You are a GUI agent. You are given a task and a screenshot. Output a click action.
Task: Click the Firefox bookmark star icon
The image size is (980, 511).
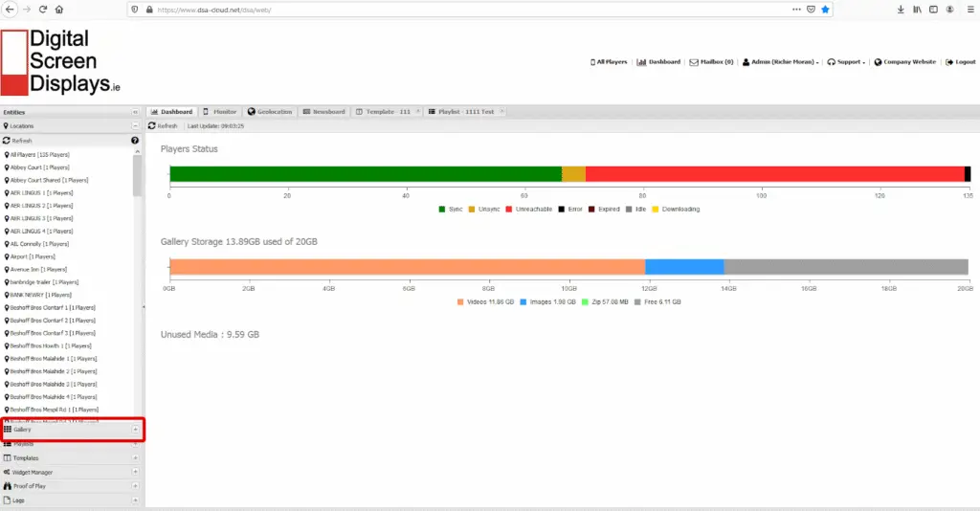825,10
